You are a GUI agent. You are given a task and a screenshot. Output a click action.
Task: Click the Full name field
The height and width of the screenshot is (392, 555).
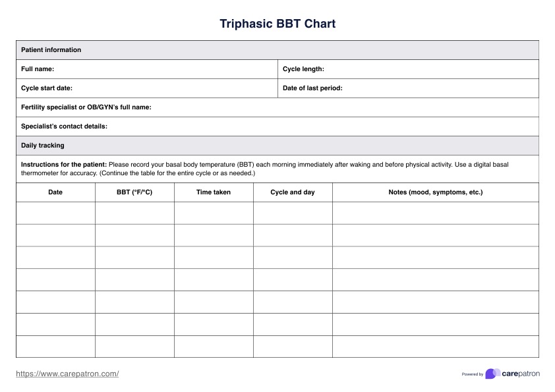(165, 69)
